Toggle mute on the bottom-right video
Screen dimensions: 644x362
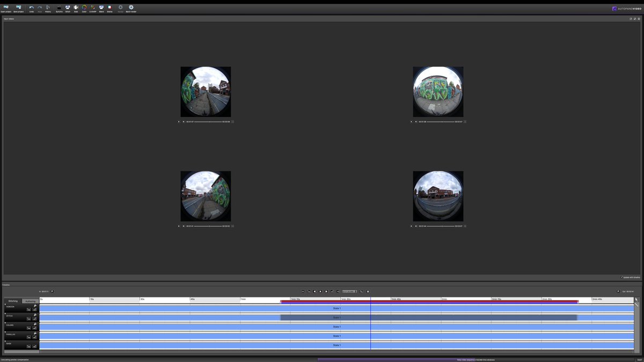coord(416,226)
